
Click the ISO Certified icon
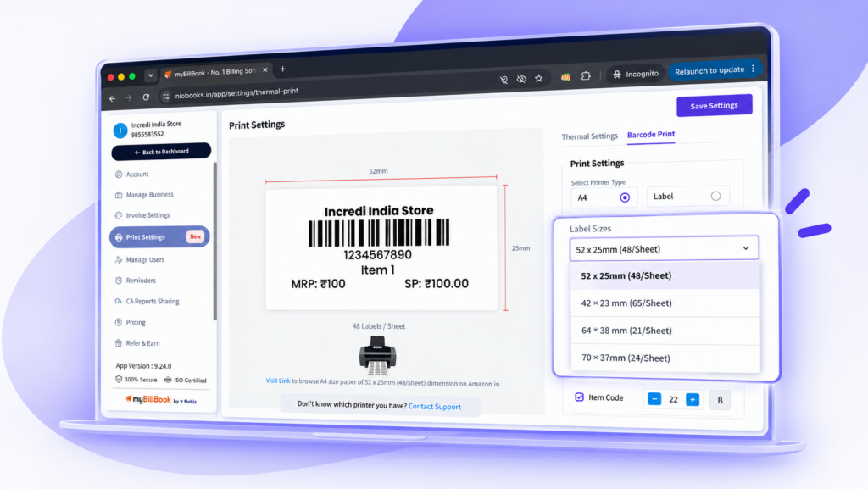(168, 380)
